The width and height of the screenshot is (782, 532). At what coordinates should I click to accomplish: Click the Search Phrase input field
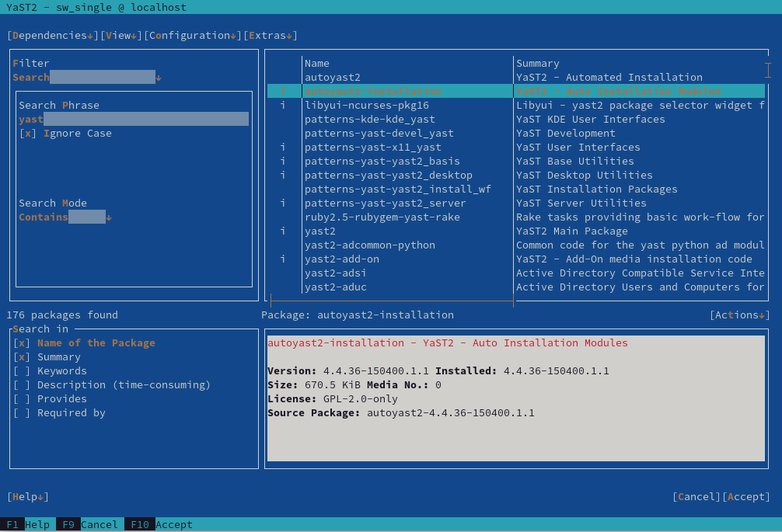[x=145, y=120]
